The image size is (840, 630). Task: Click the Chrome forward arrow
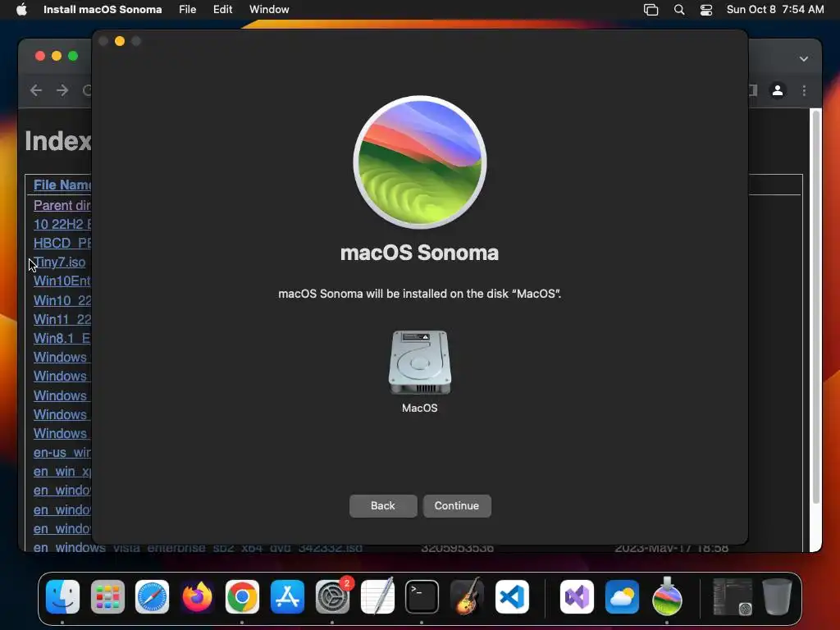click(x=62, y=90)
